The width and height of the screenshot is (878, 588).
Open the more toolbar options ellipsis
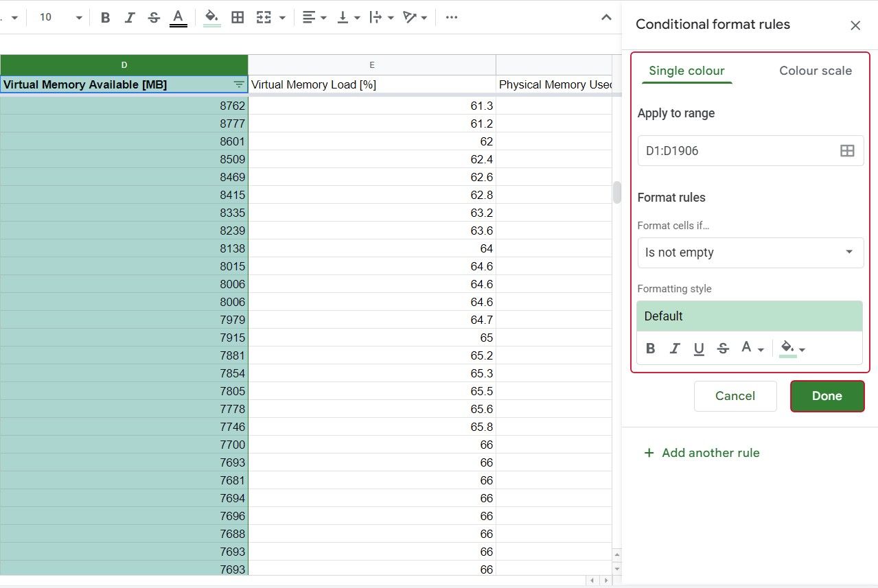tap(451, 17)
